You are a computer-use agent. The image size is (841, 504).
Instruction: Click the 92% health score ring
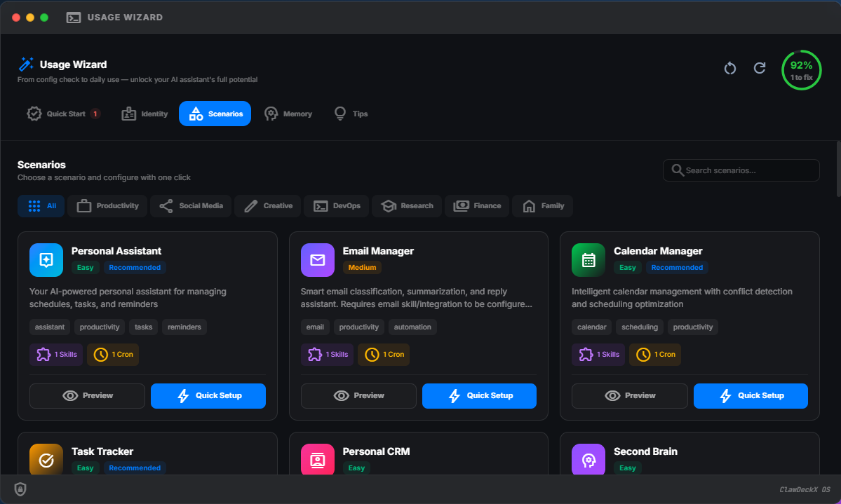click(x=801, y=70)
